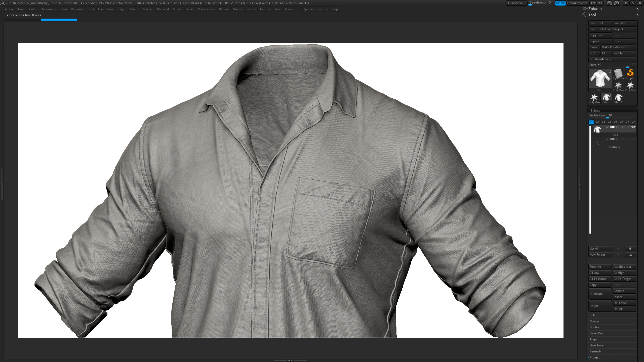
Task: Click the polypaint brush icon on Shirt subtool
Action: [628, 127]
